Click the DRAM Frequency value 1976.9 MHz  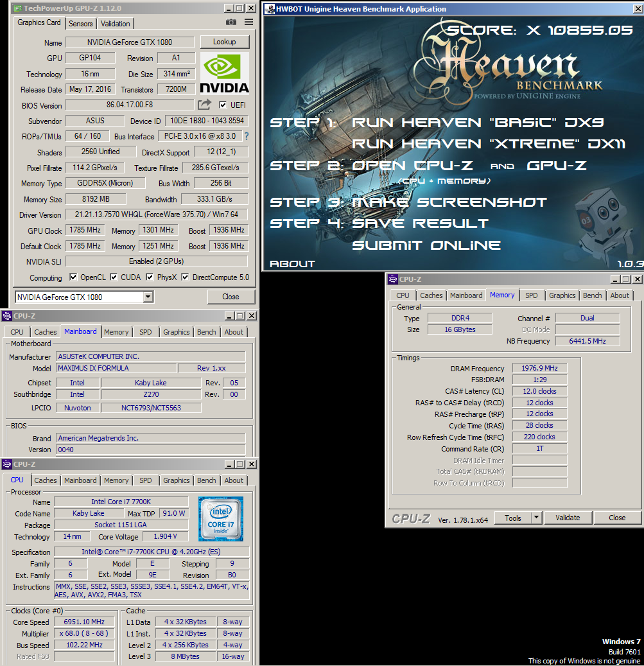[x=539, y=368]
